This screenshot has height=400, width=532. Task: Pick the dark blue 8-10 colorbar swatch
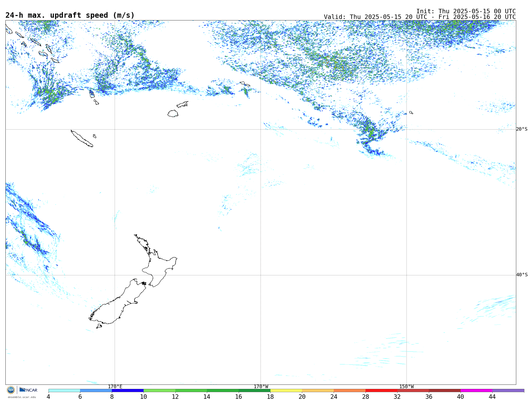128,391
